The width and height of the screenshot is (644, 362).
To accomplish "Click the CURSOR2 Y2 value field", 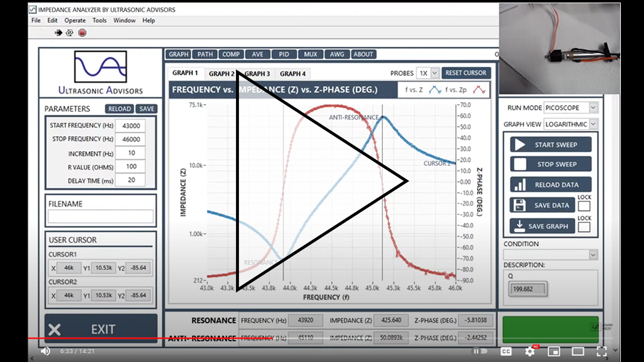I will tap(138, 296).
